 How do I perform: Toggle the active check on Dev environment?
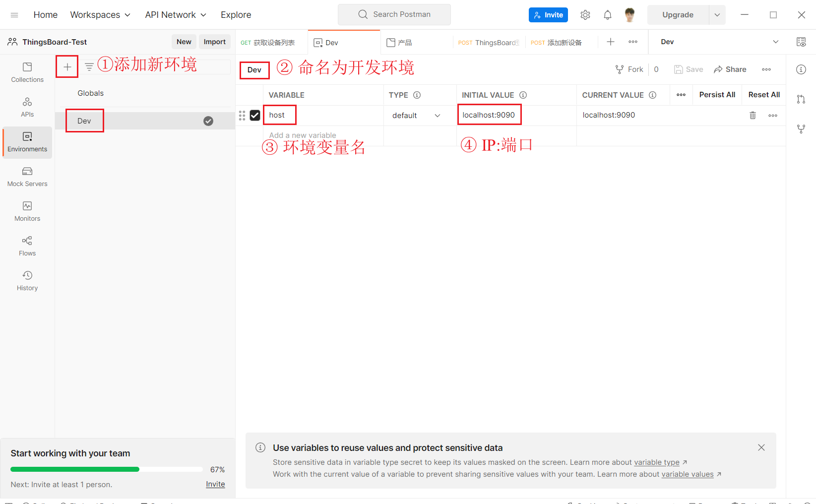click(208, 121)
